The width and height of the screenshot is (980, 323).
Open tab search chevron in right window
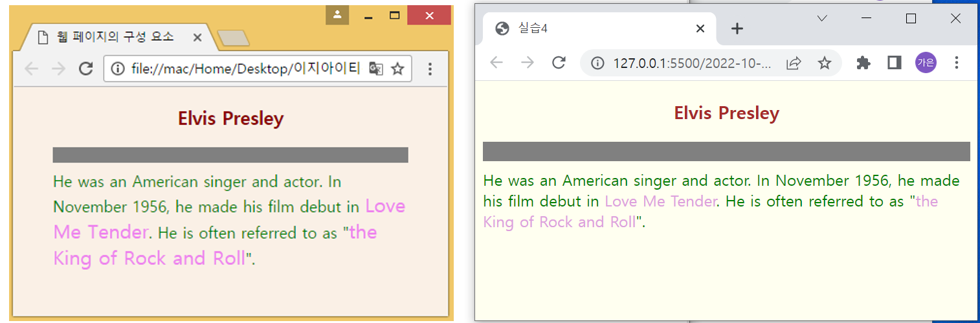[x=822, y=19]
